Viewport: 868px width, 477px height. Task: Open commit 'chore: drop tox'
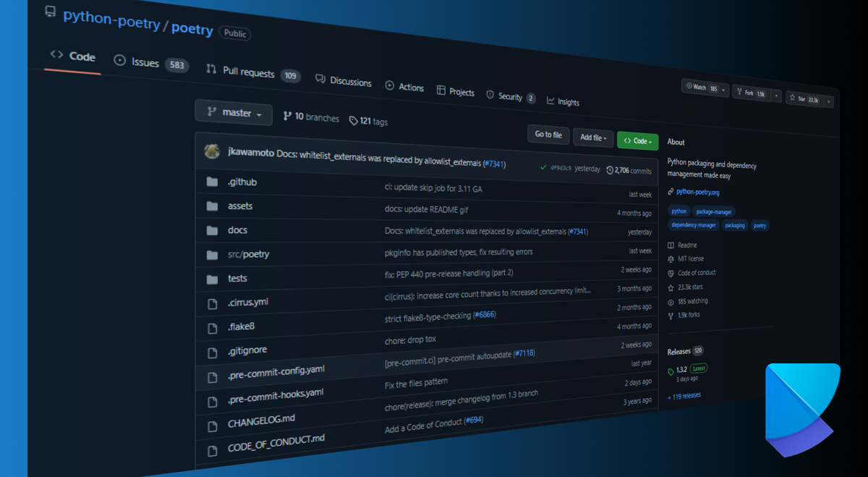[410, 339]
